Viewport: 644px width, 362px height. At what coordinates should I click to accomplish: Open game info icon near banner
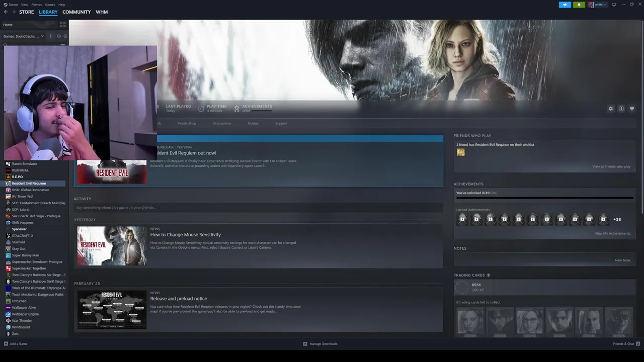(621, 109)
